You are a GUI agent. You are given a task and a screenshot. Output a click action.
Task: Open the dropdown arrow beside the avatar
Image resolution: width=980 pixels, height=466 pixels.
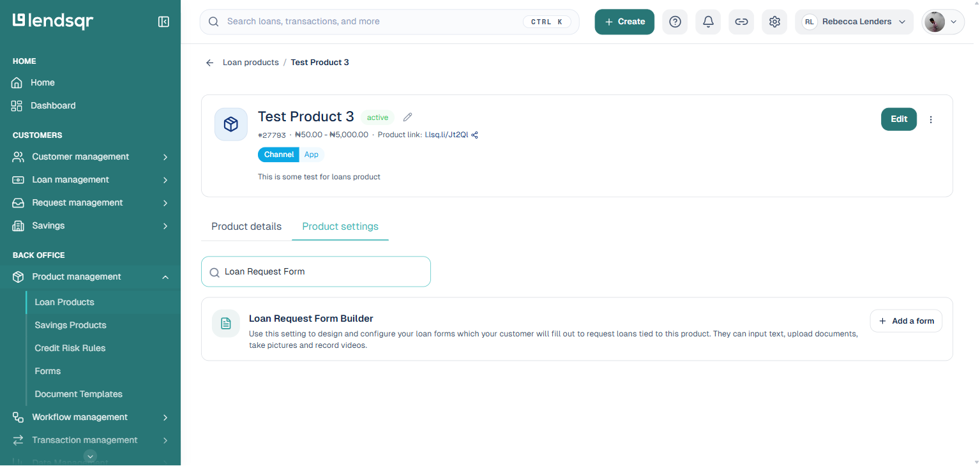point(954,22)
